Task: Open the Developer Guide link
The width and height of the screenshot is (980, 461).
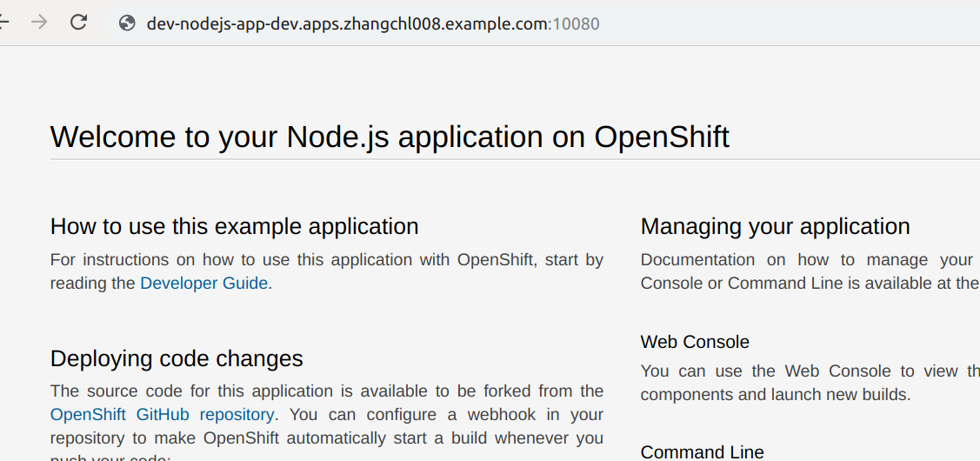Action: coord(203,283)
